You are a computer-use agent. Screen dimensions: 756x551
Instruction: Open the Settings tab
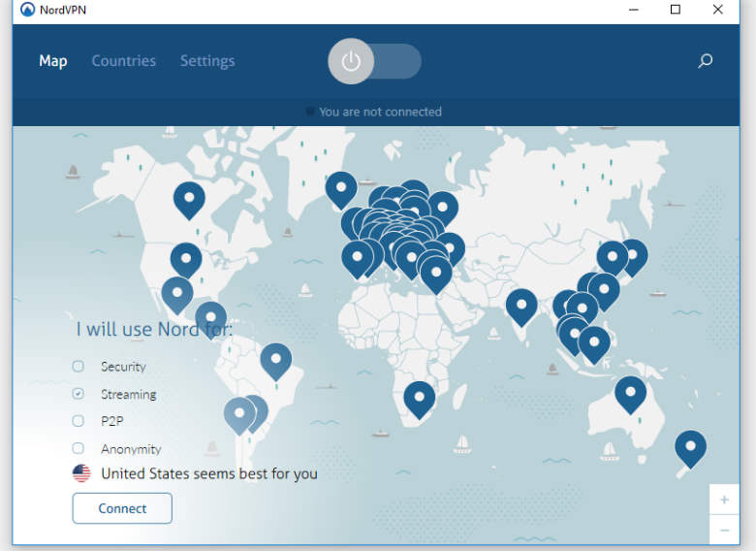pyautogui.click(x=207, y=61)
